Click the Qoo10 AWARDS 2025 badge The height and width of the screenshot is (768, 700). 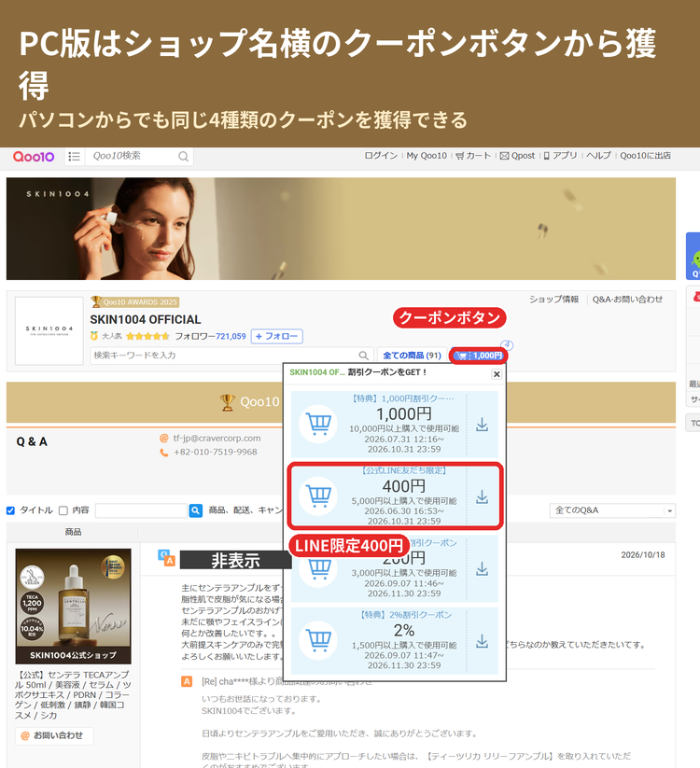[134, 301]
